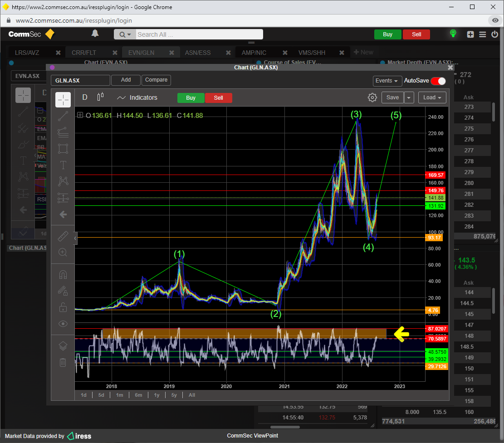
Task: Select the trend line drawing tool
Action: click(63, 116)
